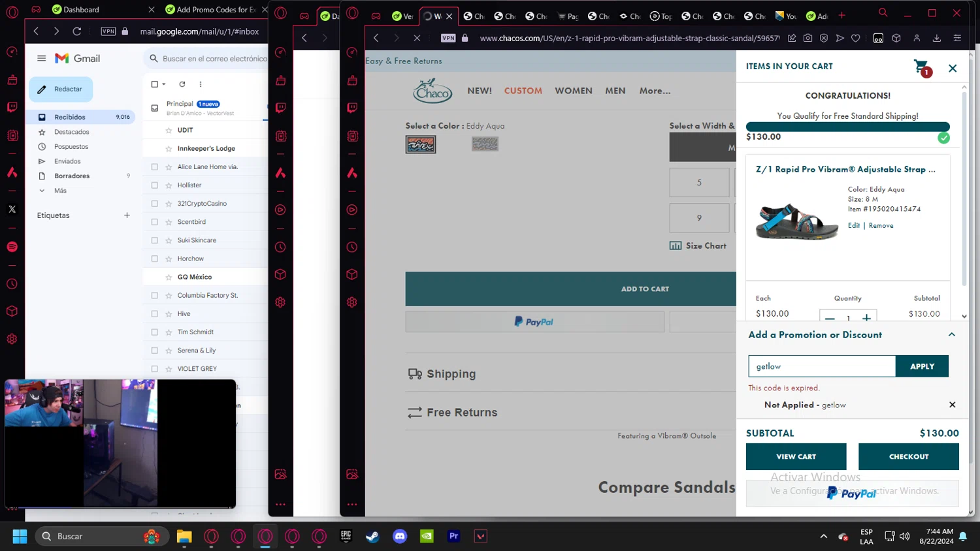Add a new label next to Etiquetas
Image resolution: width=980 pixels, height=551 pixels.
127,215
